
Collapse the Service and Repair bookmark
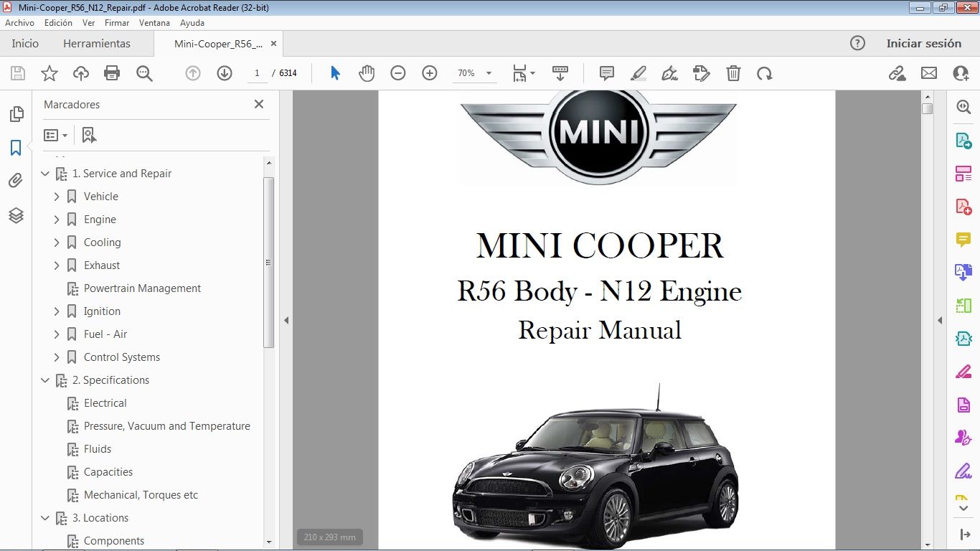(45, 173)
